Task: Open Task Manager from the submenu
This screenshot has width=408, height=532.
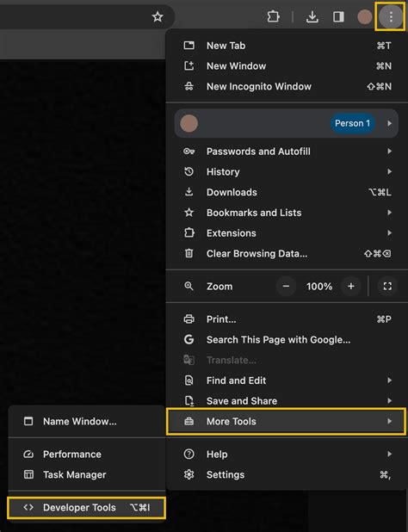Action: pyautogui.click(x=86, y=474)
